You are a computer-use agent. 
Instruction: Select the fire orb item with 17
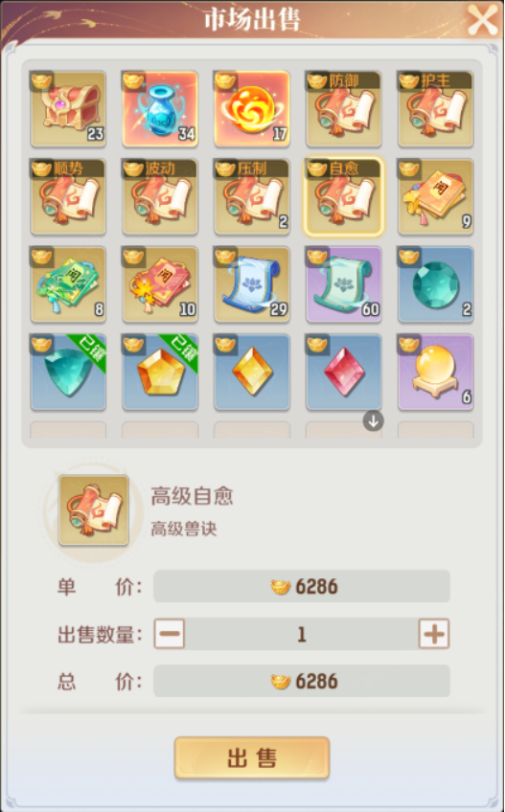pos(252,109)
